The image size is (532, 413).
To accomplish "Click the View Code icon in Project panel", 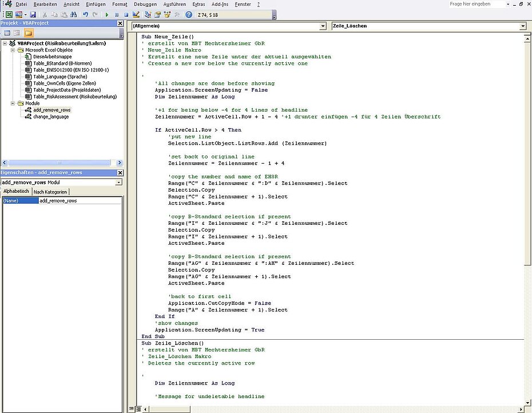I will [x=7, y=33].
